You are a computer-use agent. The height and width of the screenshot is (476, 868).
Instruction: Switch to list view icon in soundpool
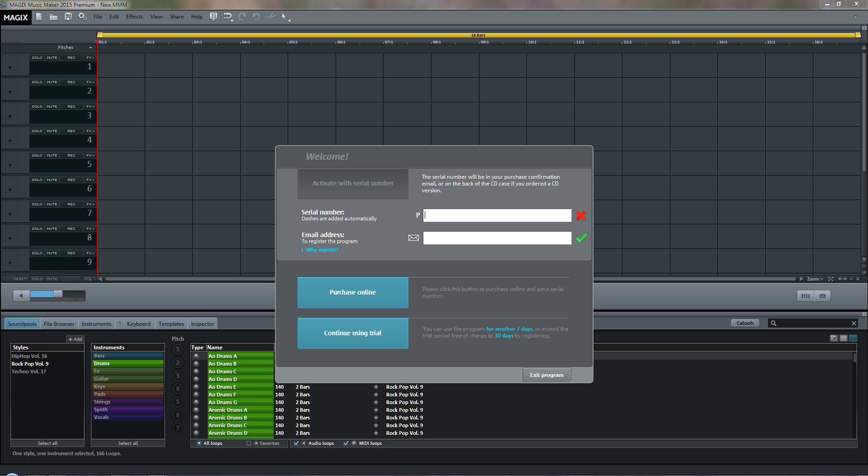pyautogui.click(x=844, y=338)
